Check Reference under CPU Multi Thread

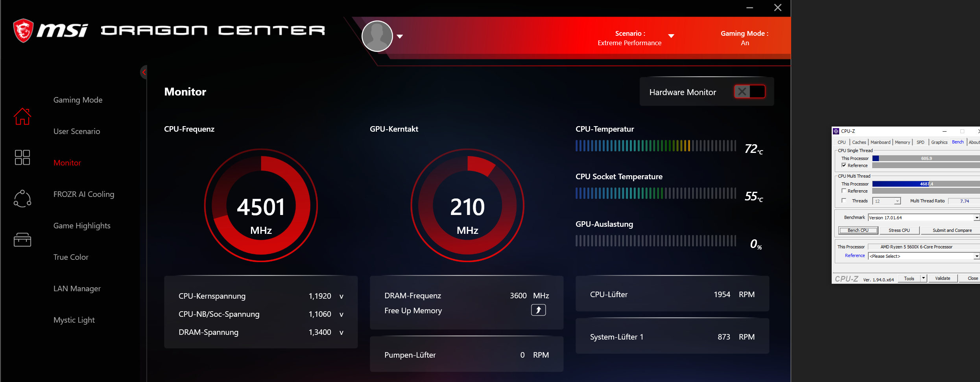point(844,191)
